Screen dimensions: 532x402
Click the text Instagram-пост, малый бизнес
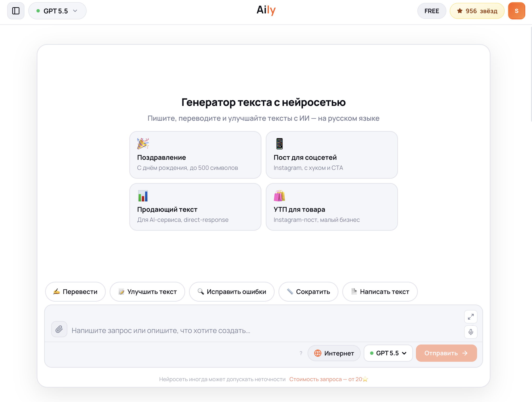317,220
